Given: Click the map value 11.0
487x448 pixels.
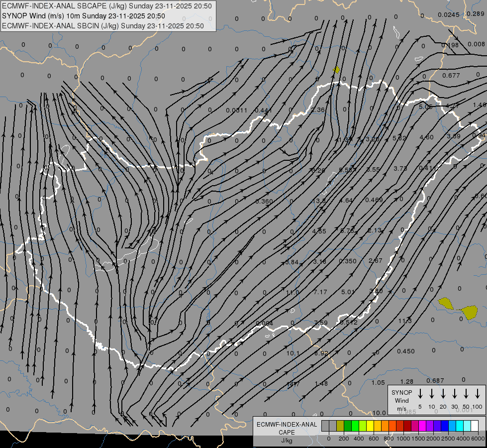Looking at the screenshot, I should click(292, 292).
